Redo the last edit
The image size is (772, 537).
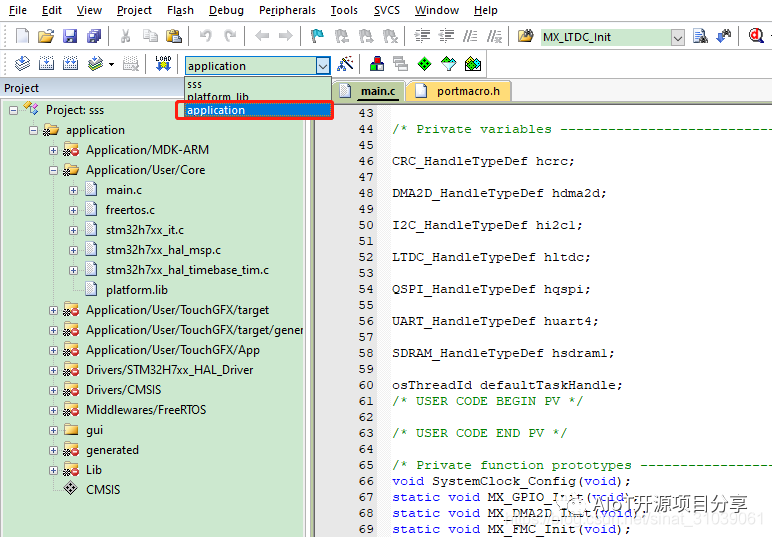tap(230, 36)
